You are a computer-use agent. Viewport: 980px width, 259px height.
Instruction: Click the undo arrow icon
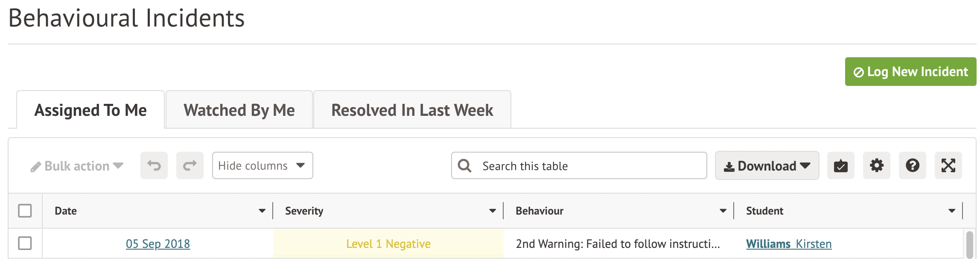point(154,165)
